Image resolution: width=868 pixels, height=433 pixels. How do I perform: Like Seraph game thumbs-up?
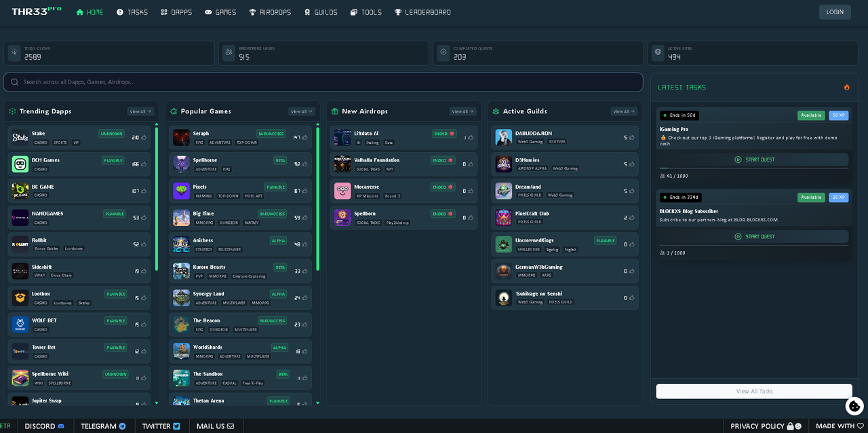[305, 137]
